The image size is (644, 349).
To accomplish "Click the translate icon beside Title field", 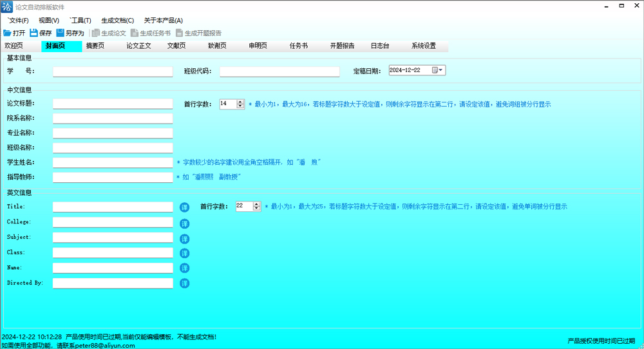I will pyautogui.click(x=184, y=207).
